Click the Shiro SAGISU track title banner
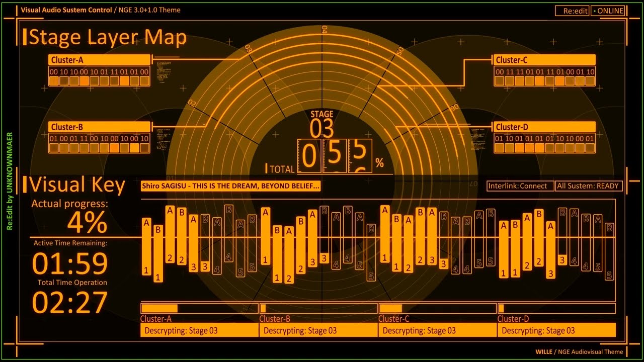 231,186
